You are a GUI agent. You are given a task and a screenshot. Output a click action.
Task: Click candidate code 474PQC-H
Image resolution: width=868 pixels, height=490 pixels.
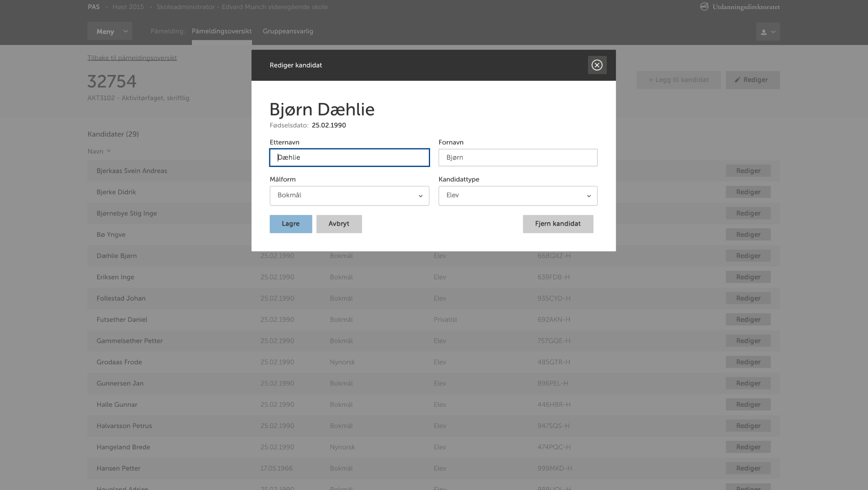(554, 447)
